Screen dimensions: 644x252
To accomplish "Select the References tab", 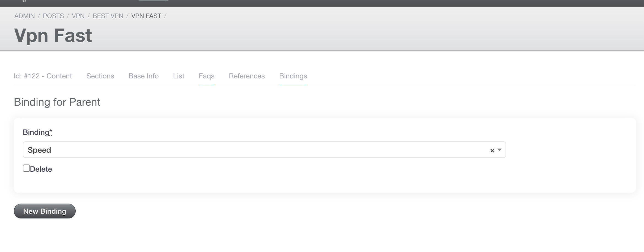I will 247,76.
